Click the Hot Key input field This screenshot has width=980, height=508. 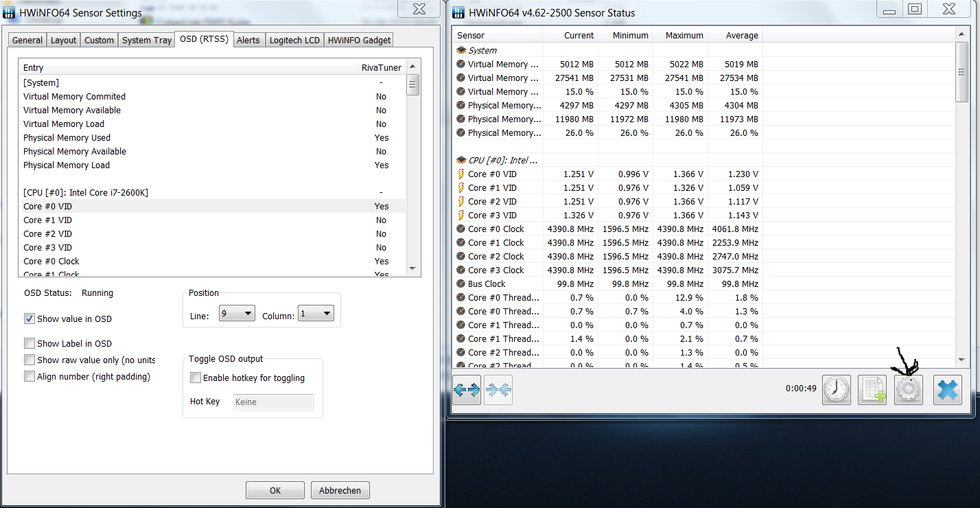pos(273,402)
